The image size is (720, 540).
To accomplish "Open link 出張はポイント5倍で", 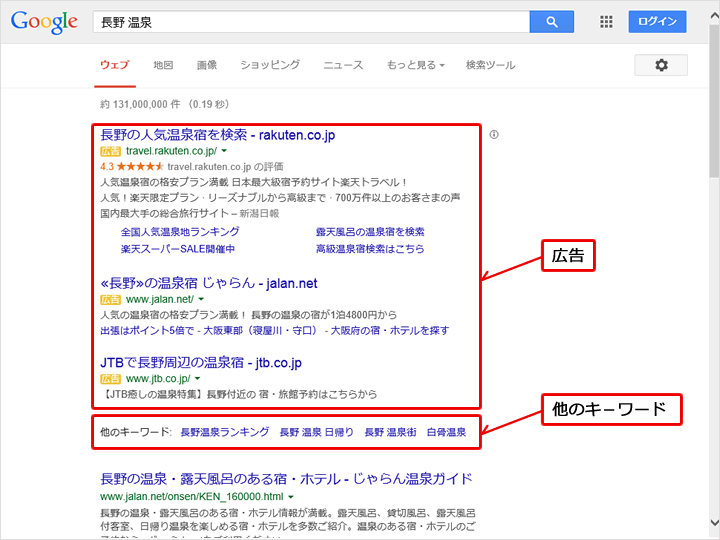I will coord(147,331).
